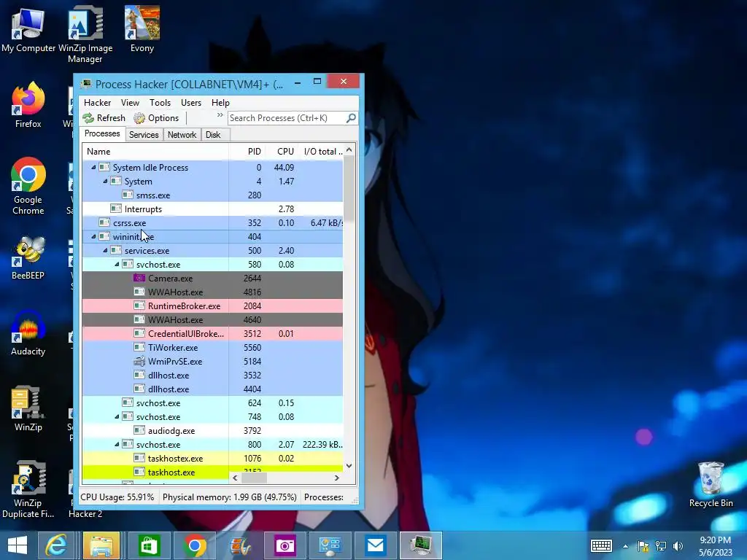Image resolution: width=747 pixels, height=560 pixels.
Task: Select the TiWorker.exe process
Action: tap(212, 347)
